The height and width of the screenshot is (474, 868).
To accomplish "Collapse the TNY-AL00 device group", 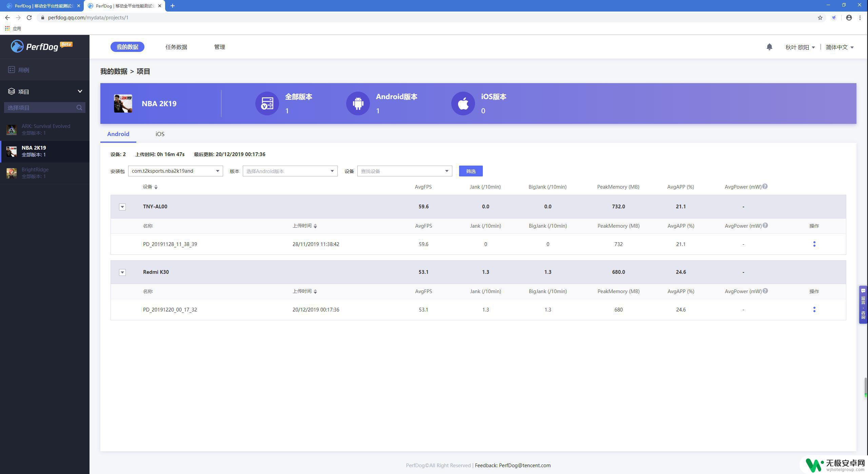I will 122,207.
